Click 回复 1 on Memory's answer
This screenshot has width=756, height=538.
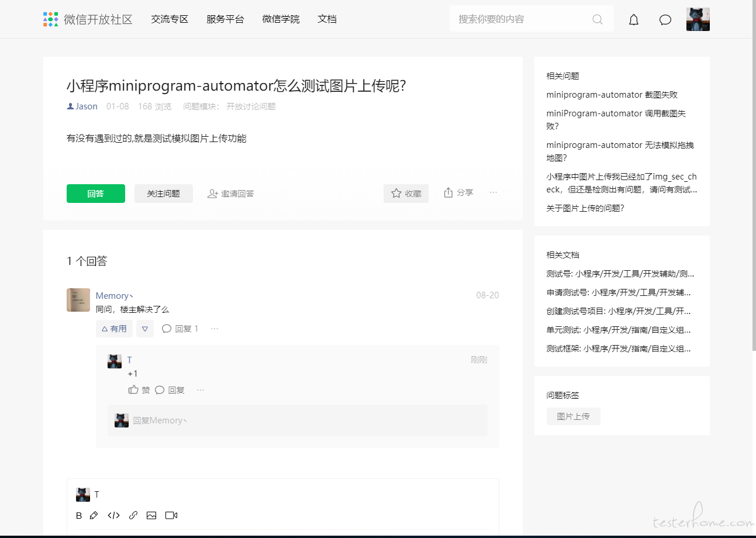(x=180, y=329)
